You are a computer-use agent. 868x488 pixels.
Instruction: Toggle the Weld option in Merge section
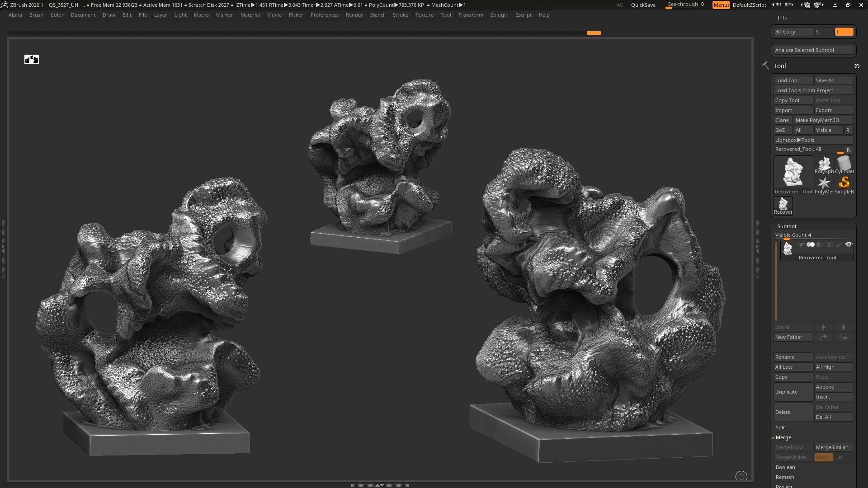pyautogui.click(x=823, y=457)
